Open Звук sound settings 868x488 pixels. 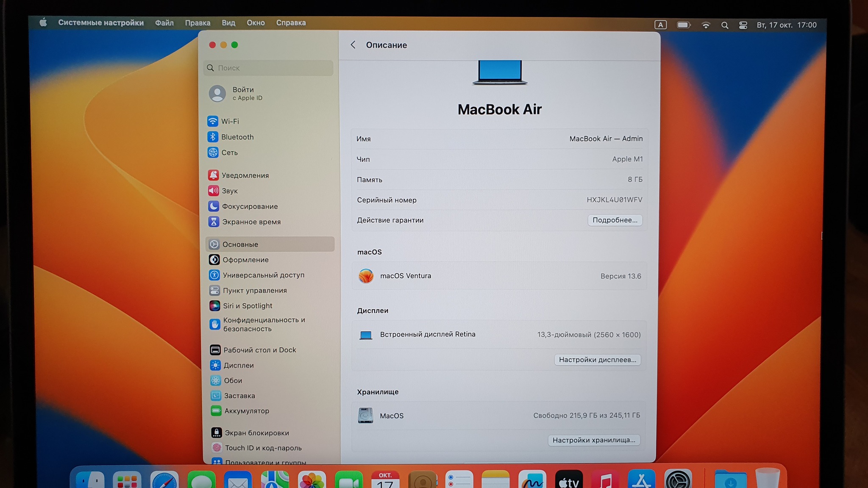coord(229,191)
